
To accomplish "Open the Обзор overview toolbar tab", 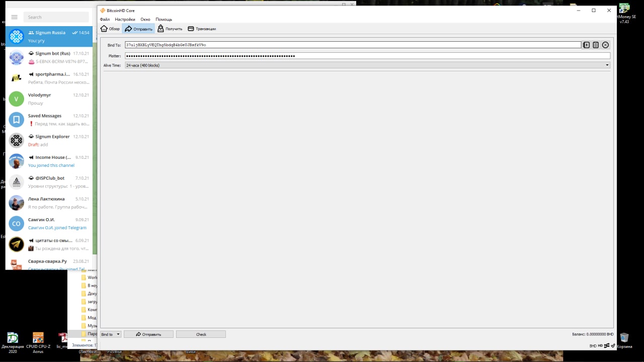I will [110, 29].
